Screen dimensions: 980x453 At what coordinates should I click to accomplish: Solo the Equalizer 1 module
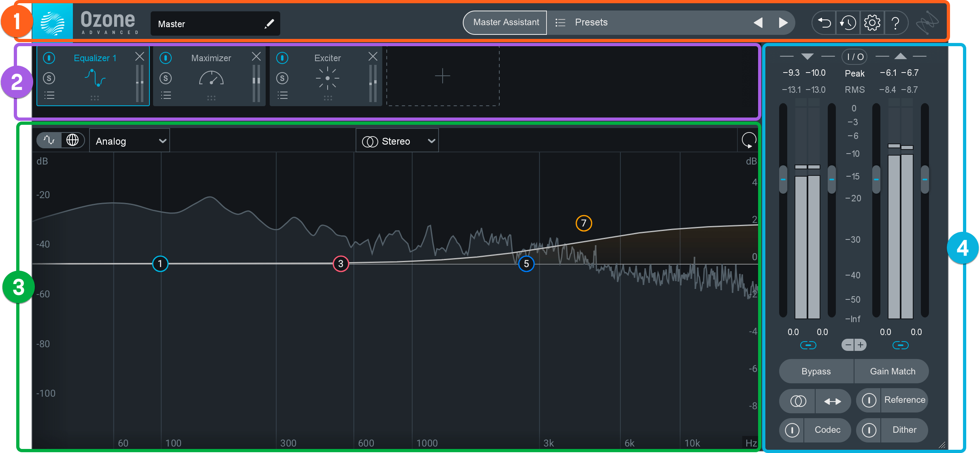point(49,78)
